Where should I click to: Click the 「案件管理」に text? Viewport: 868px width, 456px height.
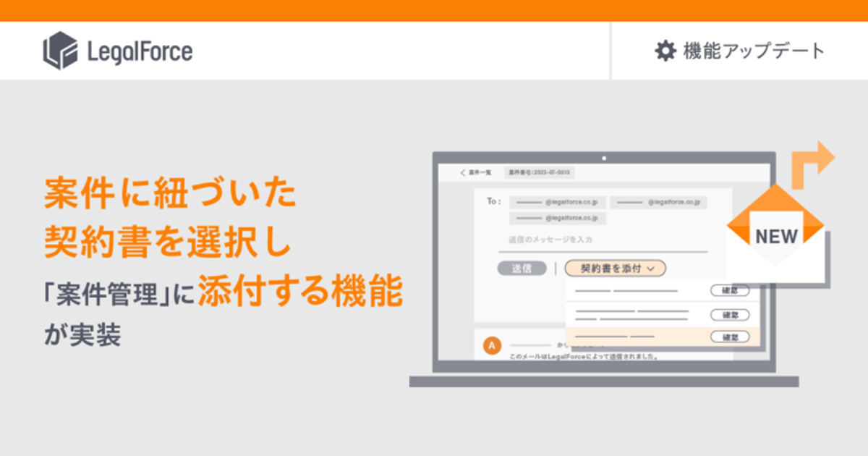click(119, 295)
